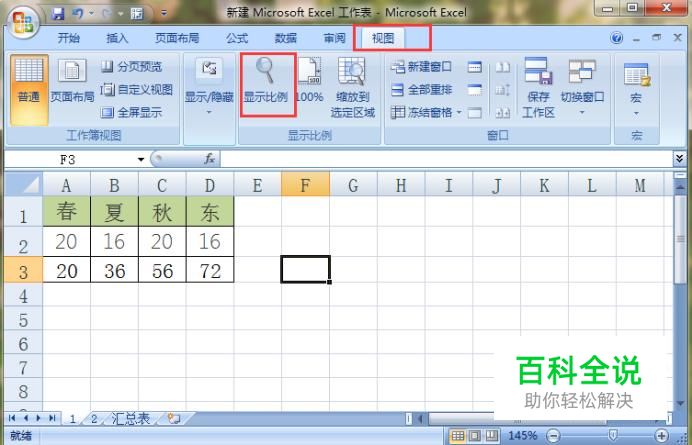Save Workspace (保存工作区)

tap(538, 88)
